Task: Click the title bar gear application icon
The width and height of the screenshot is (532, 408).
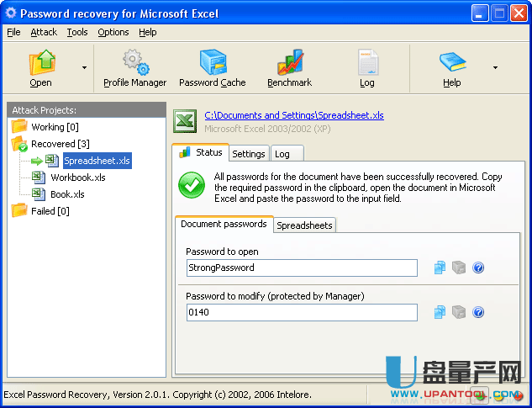Action: tap(11, 13)
